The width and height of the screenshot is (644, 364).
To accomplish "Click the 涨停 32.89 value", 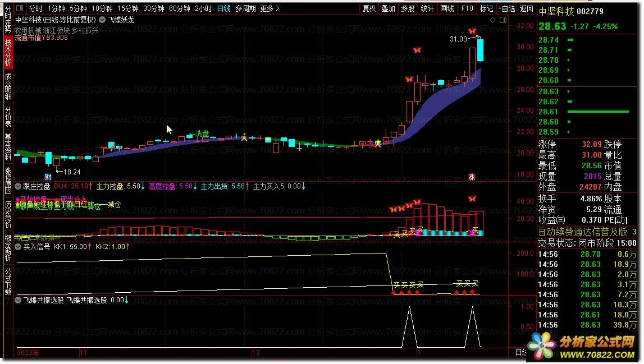I will click(x=591, y=145).
